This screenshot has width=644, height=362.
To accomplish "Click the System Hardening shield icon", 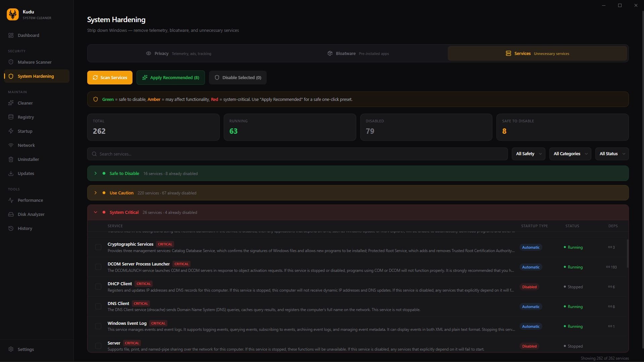I will (x=11, y=76).
